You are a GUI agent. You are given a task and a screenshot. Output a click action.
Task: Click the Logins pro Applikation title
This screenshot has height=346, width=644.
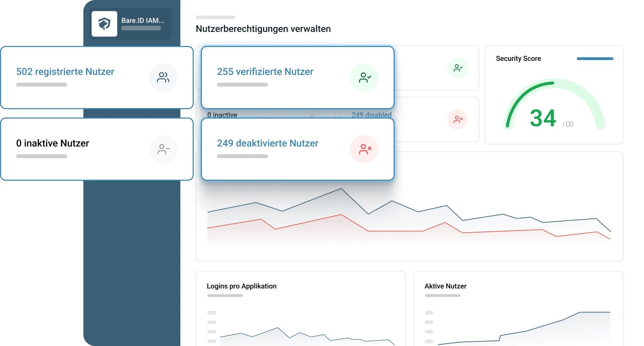click(242, 286)
